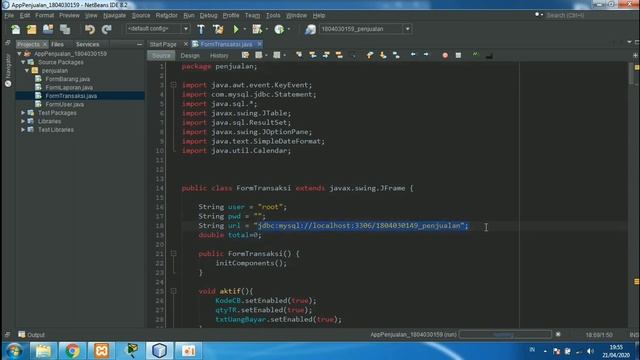Click the Redo arrow icon

[x=107, y=29]
